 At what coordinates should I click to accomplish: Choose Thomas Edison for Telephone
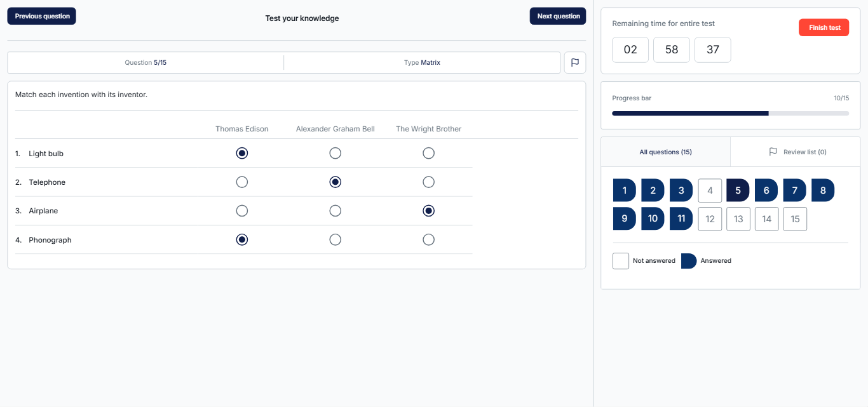click(241, 182)
